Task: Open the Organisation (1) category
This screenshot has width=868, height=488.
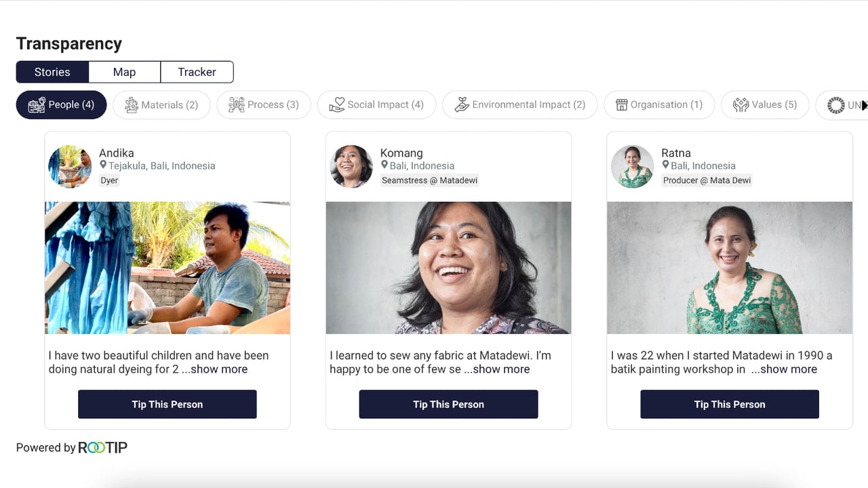Action: pyautogui.click(x=658, y=105)
